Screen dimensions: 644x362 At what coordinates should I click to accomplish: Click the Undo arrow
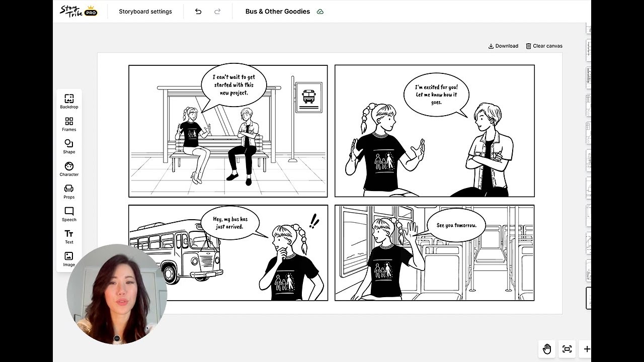point(198,12)
